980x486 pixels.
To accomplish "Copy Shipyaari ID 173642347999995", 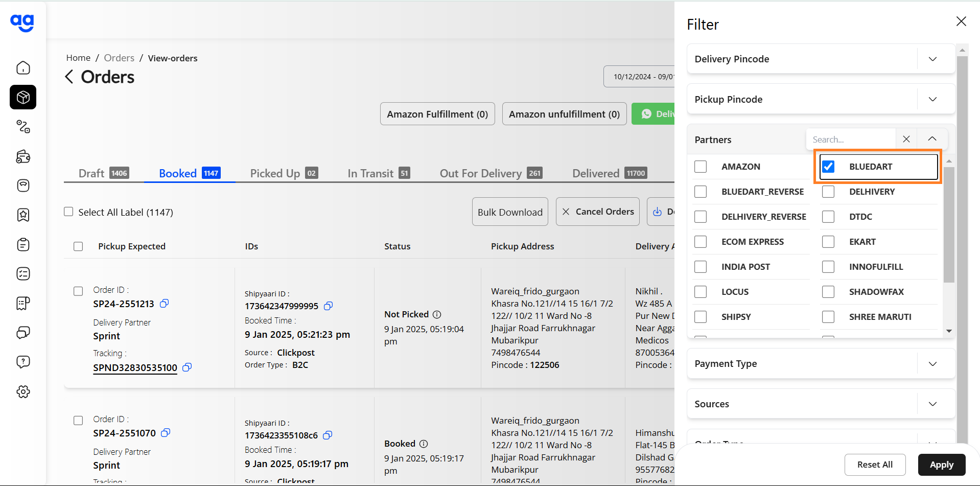I will [x=329, y=306].
